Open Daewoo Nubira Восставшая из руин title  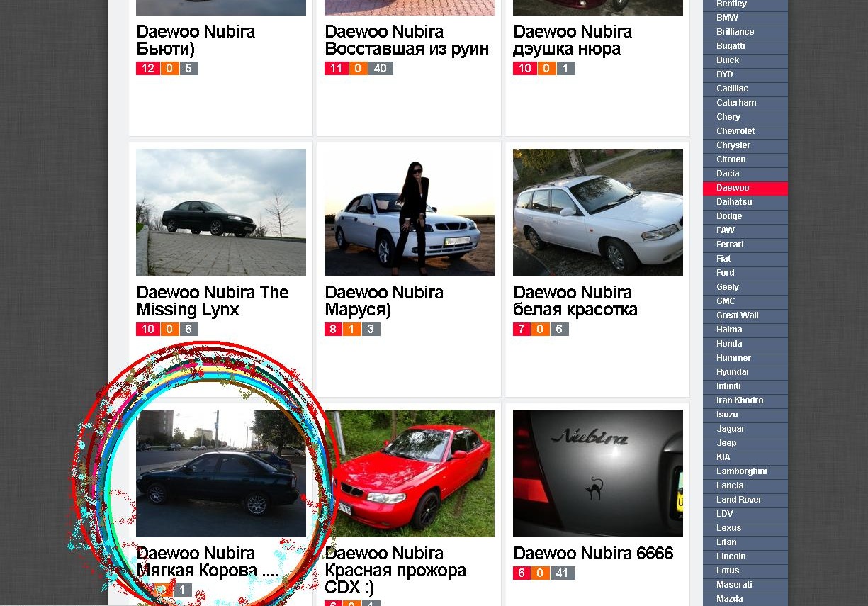tap(407, 40)
